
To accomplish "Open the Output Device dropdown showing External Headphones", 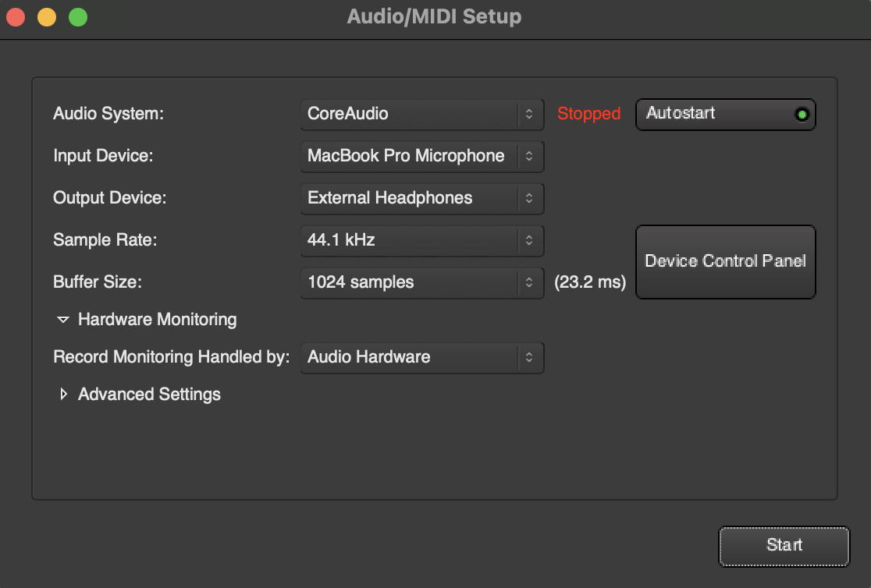I will coord(421,198).
